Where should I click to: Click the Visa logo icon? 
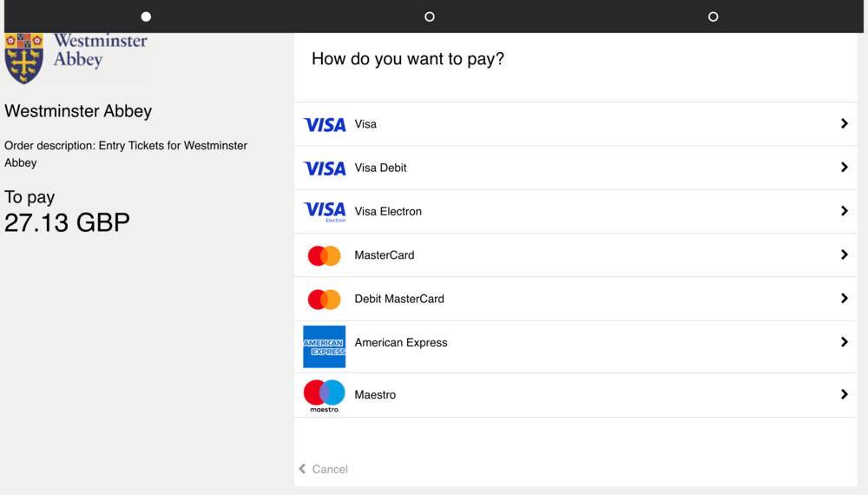pyautogui.click(x=325, y=124)
